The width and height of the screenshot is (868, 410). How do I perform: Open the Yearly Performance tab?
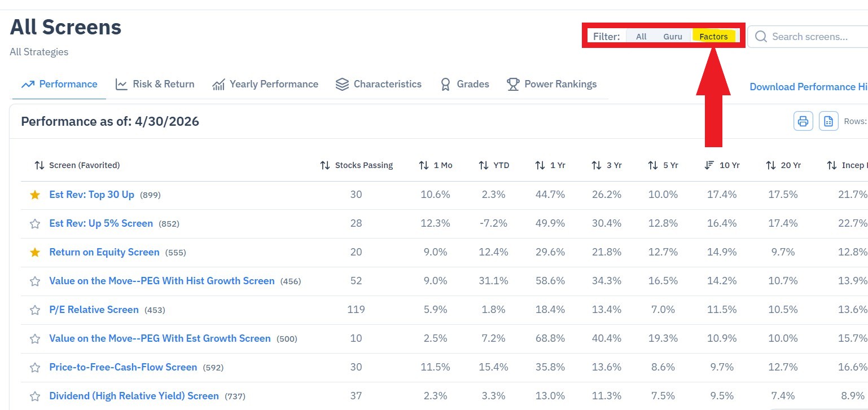tap(265, 84)
